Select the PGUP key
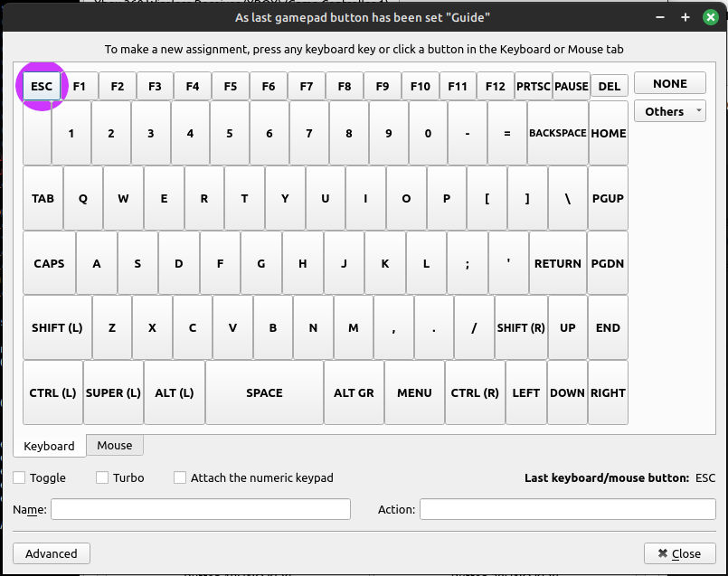This screenshot has width=728, height=576. pyautogui.click(x=608, y=198)
